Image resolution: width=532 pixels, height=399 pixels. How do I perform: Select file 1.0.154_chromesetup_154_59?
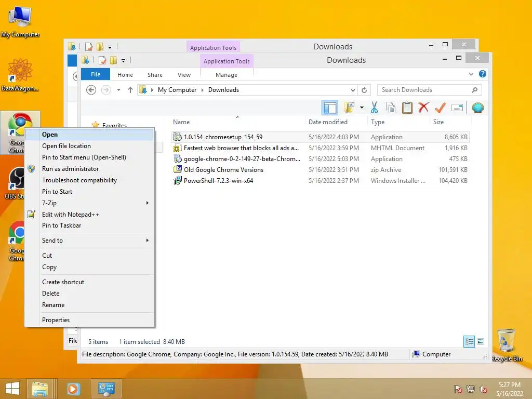pos(223,137)
